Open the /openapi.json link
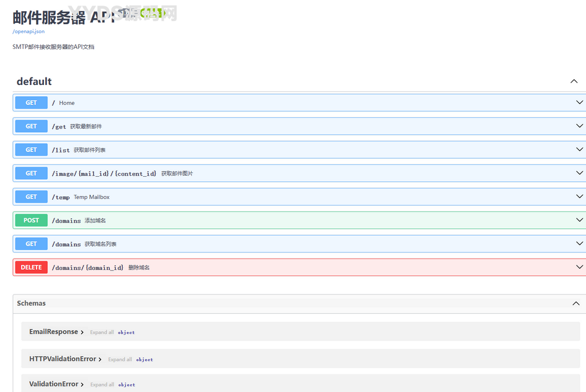The image size is (586, 392). [29, 32]
